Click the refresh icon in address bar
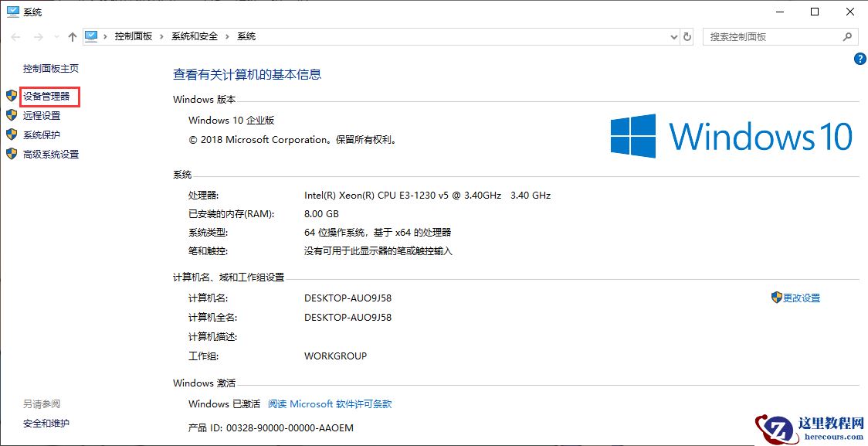Viewport: 868px width, 446px height. [x=687, y=36]
